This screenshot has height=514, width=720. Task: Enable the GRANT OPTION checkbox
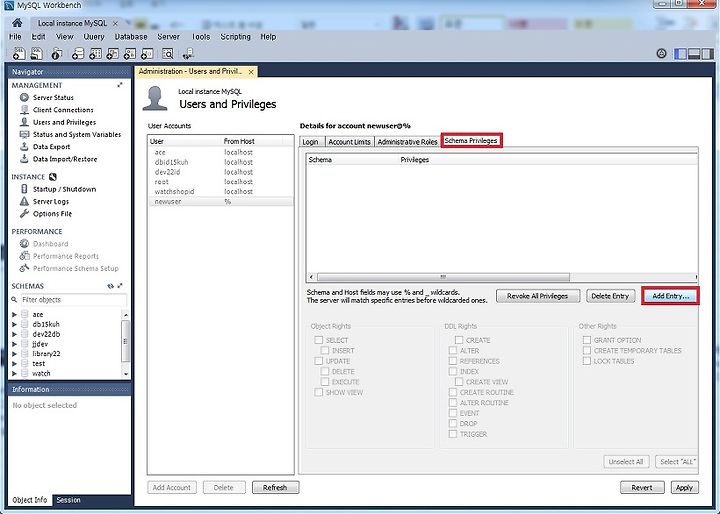click(x=586, y=340)
